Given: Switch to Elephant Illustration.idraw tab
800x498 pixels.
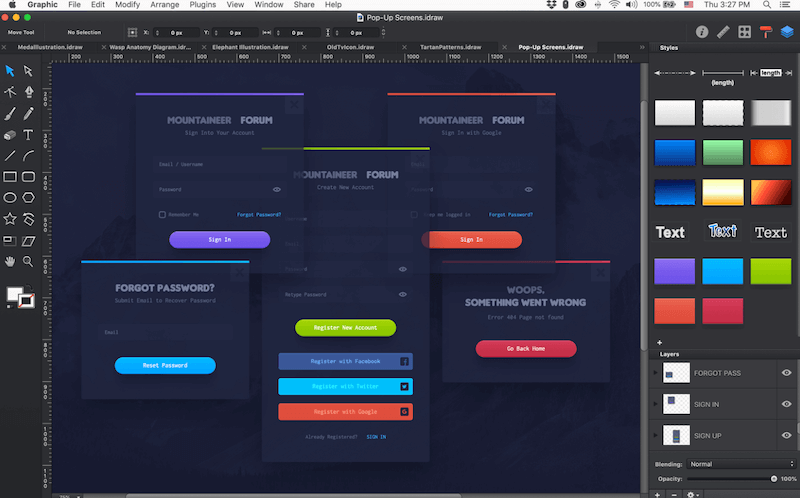Looking at the screenshot, I should (250, 47).
